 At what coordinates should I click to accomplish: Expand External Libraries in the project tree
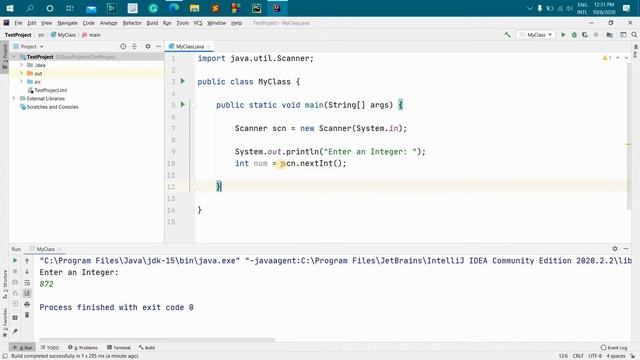[14, 98]
